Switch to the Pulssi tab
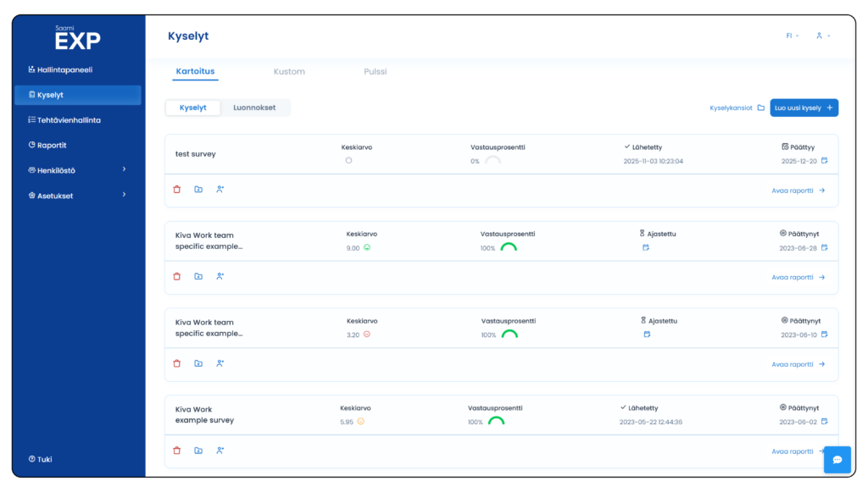 click(x=375, y=72)
